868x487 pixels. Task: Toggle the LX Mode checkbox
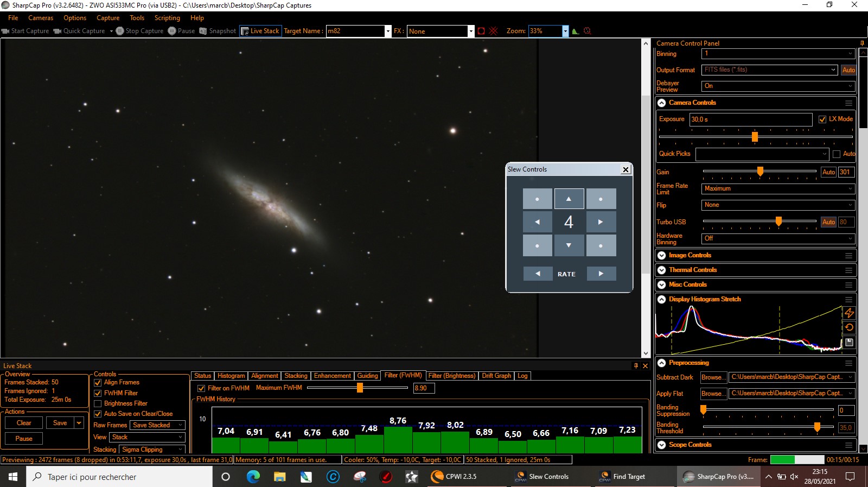[x=822, y=119]
